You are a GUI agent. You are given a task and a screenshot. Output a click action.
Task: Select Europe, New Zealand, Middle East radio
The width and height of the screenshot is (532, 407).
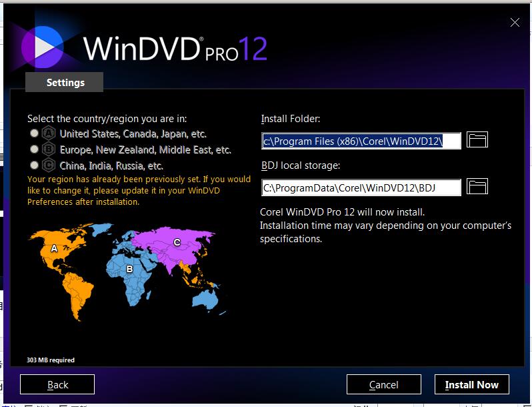point(34,149)
